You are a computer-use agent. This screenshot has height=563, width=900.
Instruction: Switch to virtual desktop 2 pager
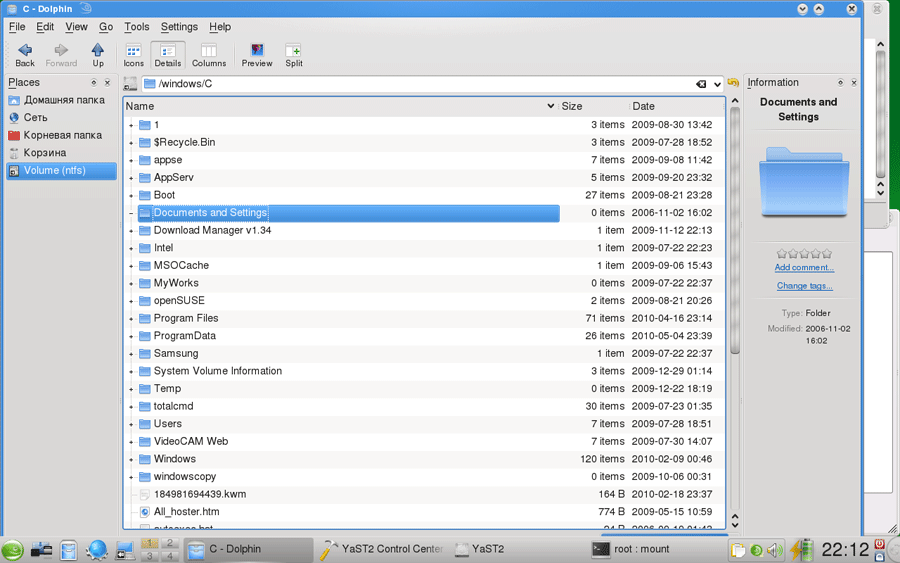pos(169,543)
